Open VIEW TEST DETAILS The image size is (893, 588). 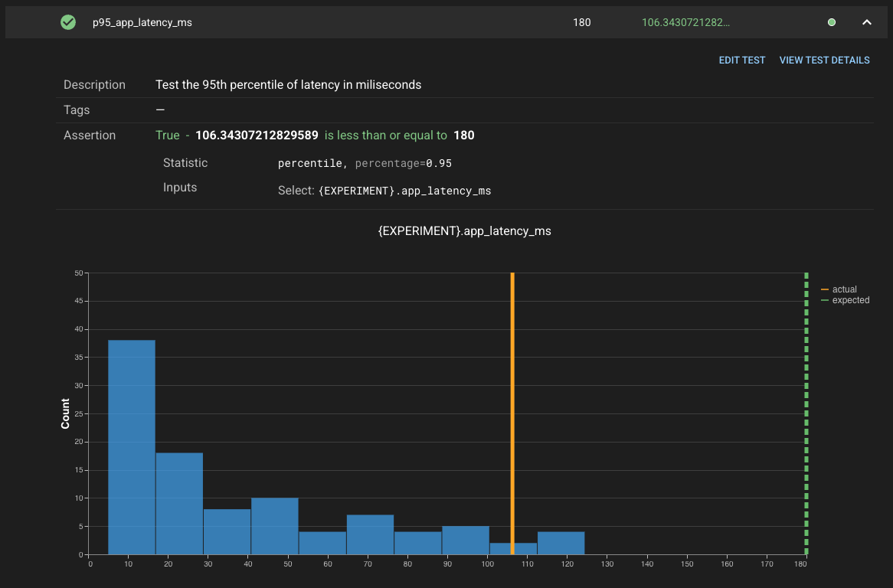tap(824, 60)
